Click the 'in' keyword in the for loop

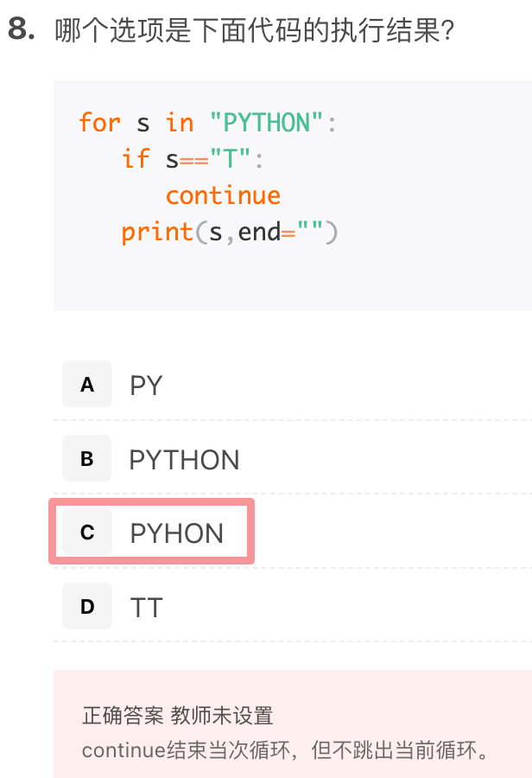click(x=180, y=122)
